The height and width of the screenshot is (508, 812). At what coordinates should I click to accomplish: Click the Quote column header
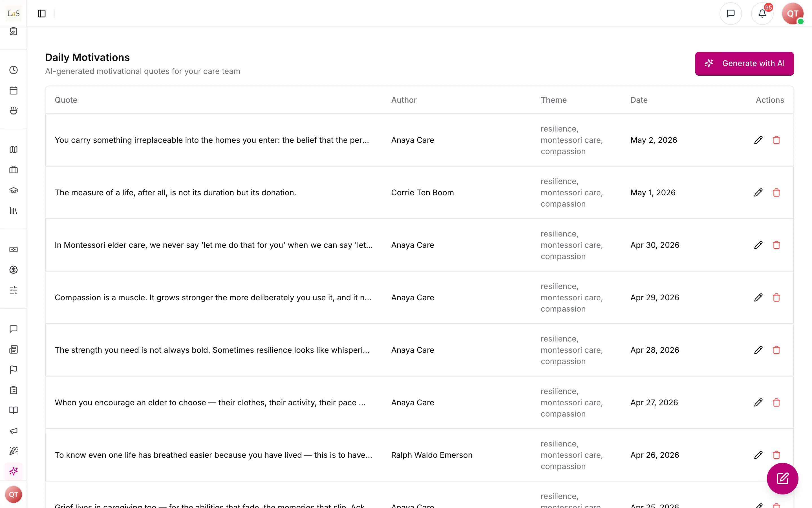66,100
